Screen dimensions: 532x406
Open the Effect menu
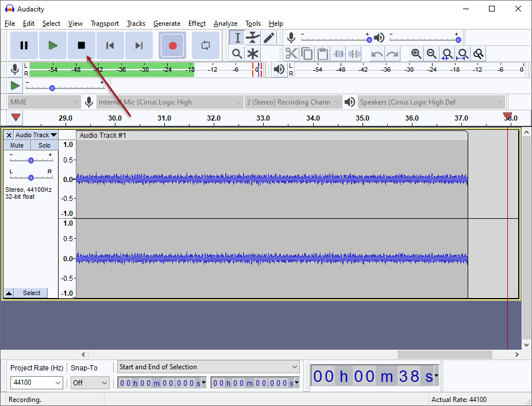(197, 24)
